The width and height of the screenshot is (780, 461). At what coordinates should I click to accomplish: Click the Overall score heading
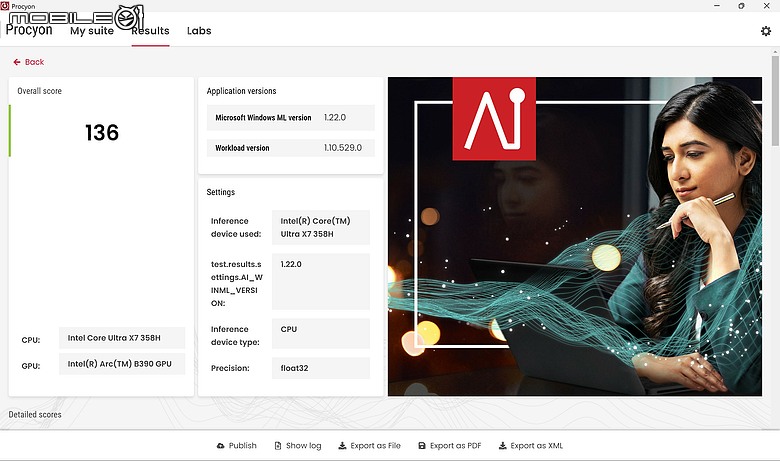(x=39, y=91)
